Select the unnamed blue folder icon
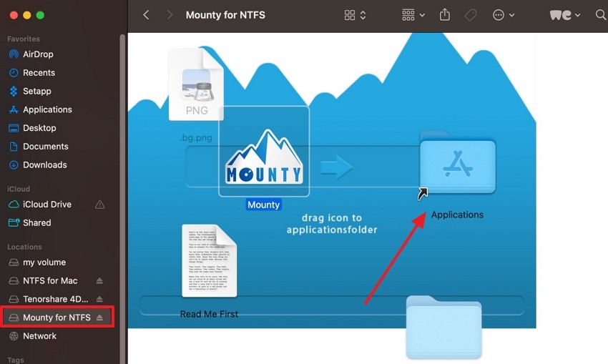This screenshot has width=608, height=364. pos(444,328)
